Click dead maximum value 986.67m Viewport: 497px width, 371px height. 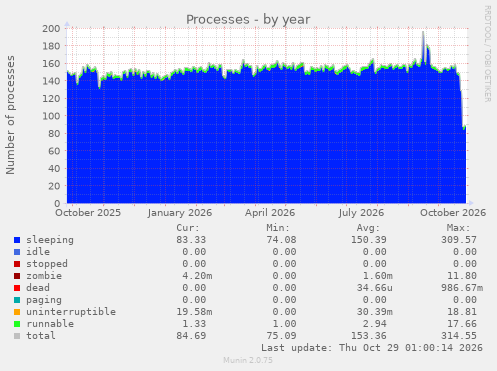462,288
